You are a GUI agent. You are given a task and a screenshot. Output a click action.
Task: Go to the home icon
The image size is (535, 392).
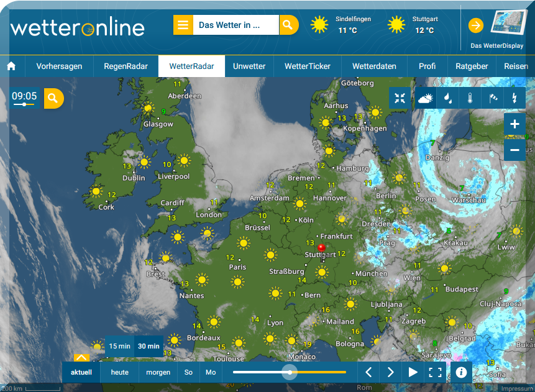pyautogui.click(x=11, y=66)
